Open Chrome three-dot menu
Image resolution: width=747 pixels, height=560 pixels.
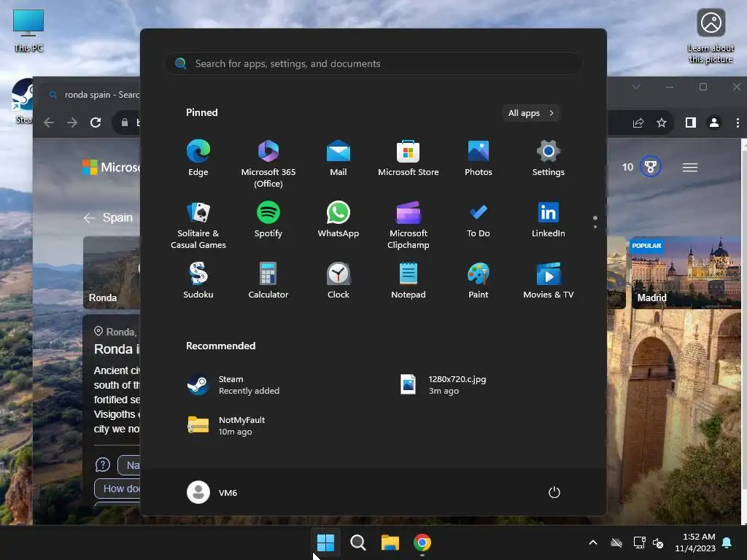738,122
